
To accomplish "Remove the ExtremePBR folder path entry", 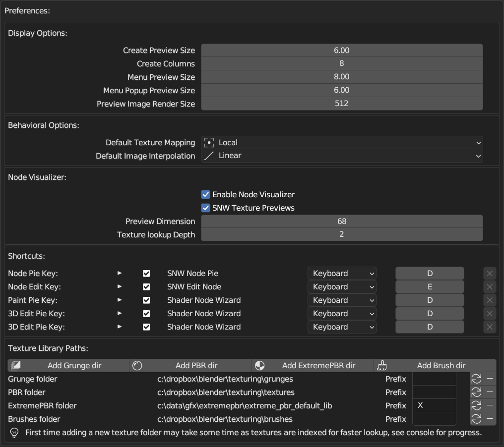I will [490, 405].
